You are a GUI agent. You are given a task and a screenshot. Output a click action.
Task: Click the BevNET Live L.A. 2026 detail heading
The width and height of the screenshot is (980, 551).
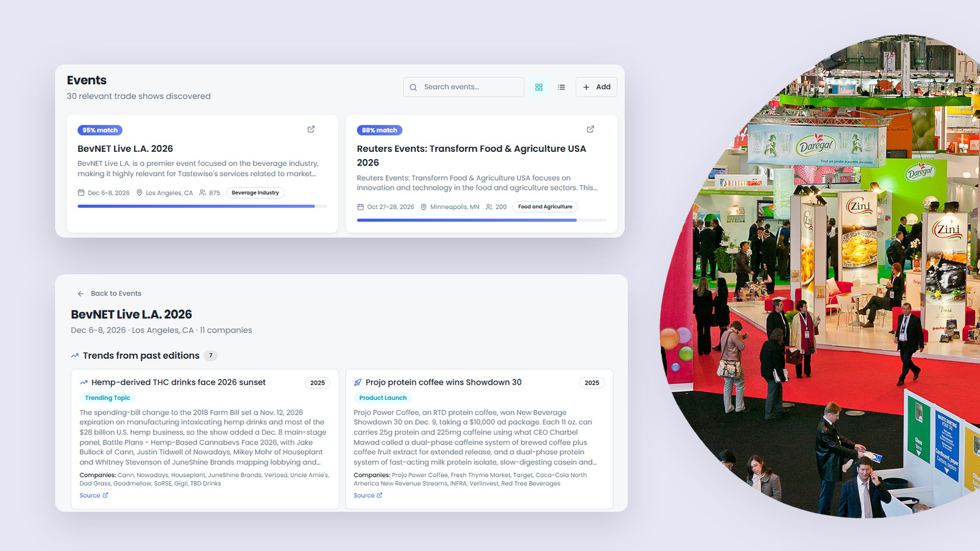(x=132, y=314)
